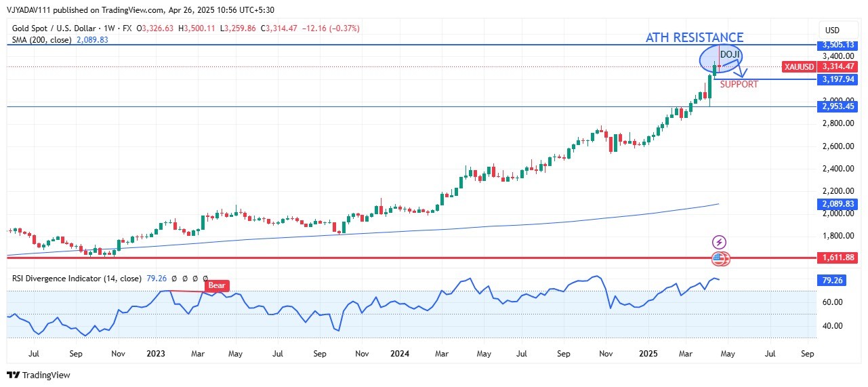Click the 1,611.88 red price label
The image size is (868, 387).
pyautogui.click(x=838, y=258)
